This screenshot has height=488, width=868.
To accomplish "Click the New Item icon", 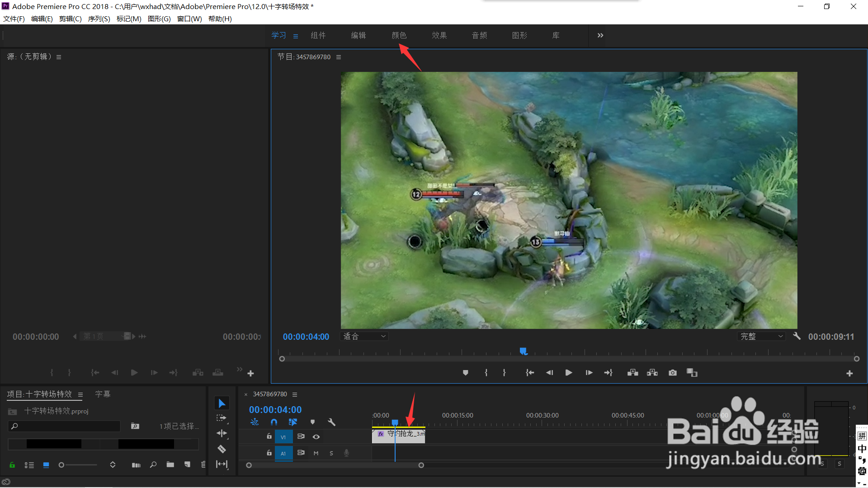I will 187,465.
